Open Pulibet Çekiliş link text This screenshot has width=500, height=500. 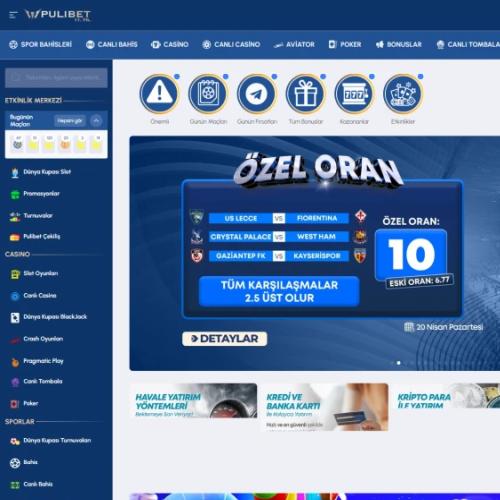tap(42, 237)
